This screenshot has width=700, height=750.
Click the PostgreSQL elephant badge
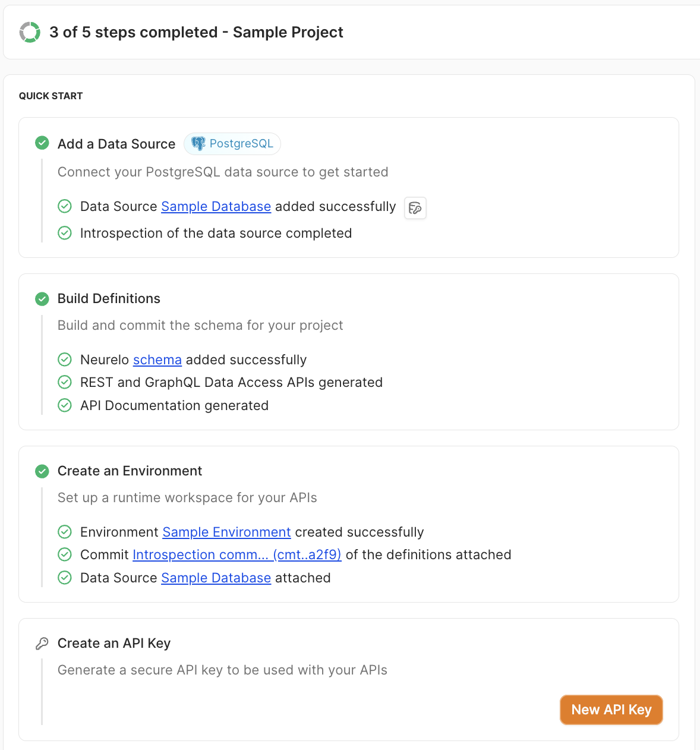[232, 144]
